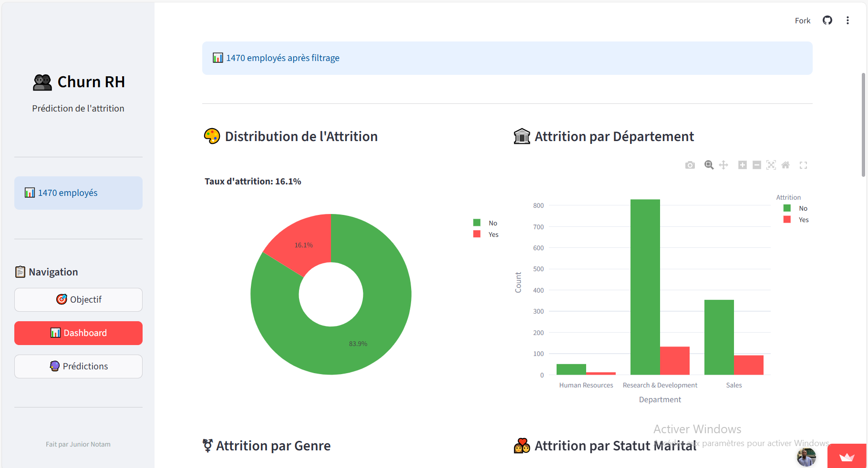Open the Prédictions page
The width and height of the screenshot is (868, 468).
[78, 366]
